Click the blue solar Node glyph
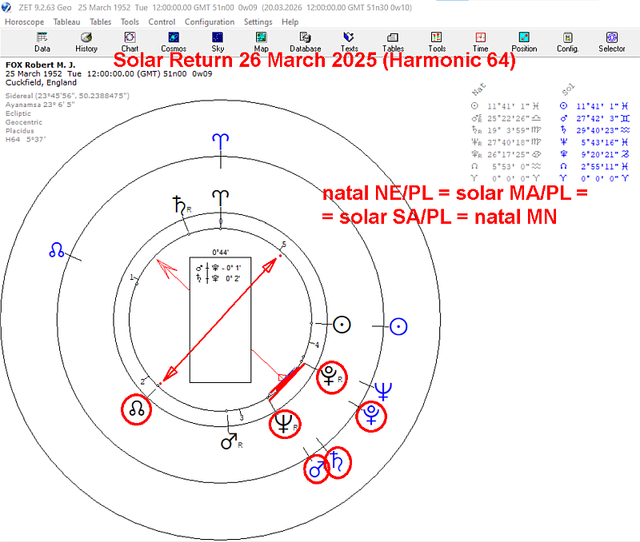The width and height of the screenshot is (640, 542). pos(56,250)
